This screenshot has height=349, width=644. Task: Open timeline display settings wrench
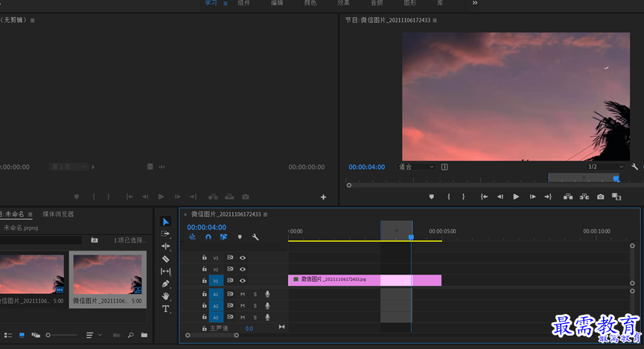pos(255,237)
